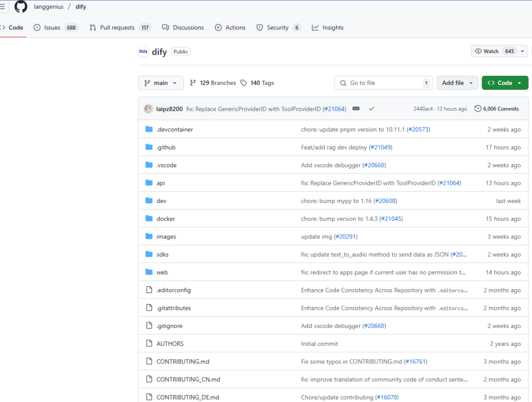Click laipz8200's avatar in commit bar
The height and width of the screenshot is (402, 532).
[149, 109]
